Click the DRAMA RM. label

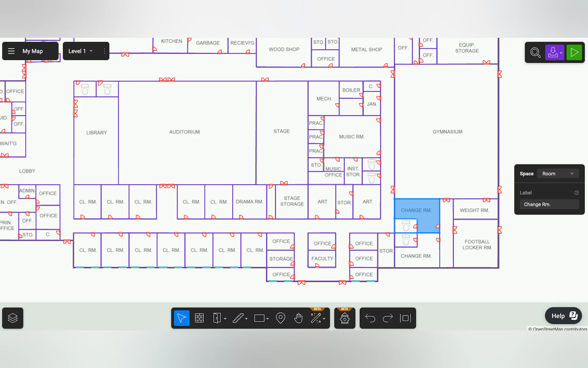coord(249,202)
